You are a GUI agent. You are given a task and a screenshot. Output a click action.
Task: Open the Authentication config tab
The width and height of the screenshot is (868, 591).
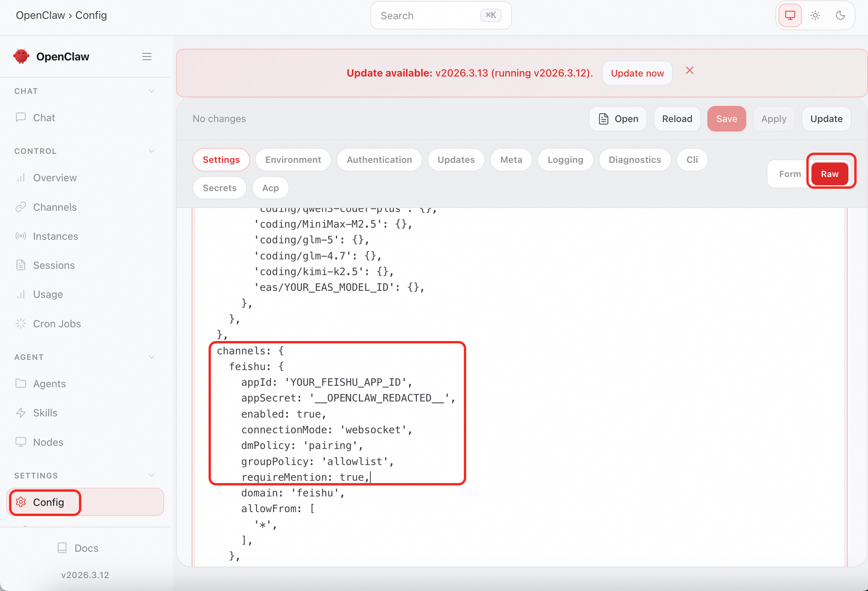tap(379, 160)
